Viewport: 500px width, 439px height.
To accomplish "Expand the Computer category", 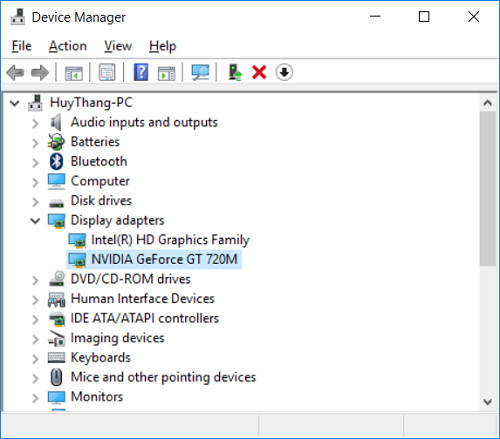I will click(x=35, y=183).
